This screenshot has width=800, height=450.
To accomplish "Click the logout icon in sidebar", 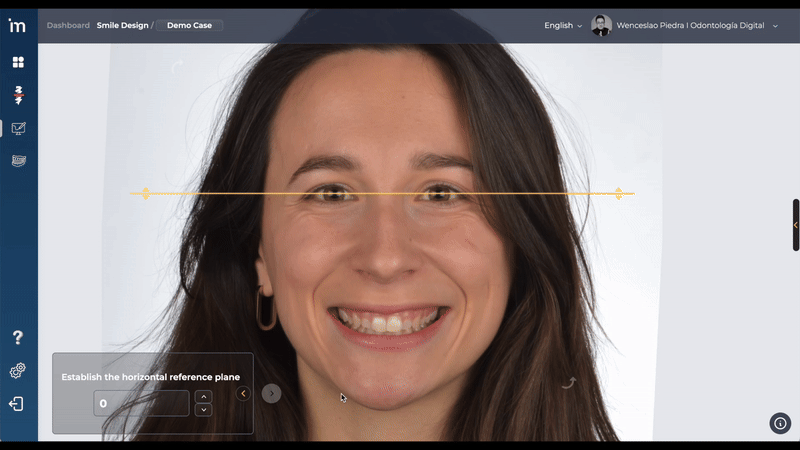I will pos(16,404).
